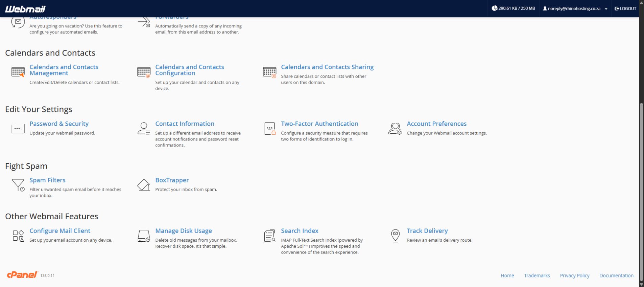
Task: Click the Search Index document icon
Action: (x=269, y=236)
